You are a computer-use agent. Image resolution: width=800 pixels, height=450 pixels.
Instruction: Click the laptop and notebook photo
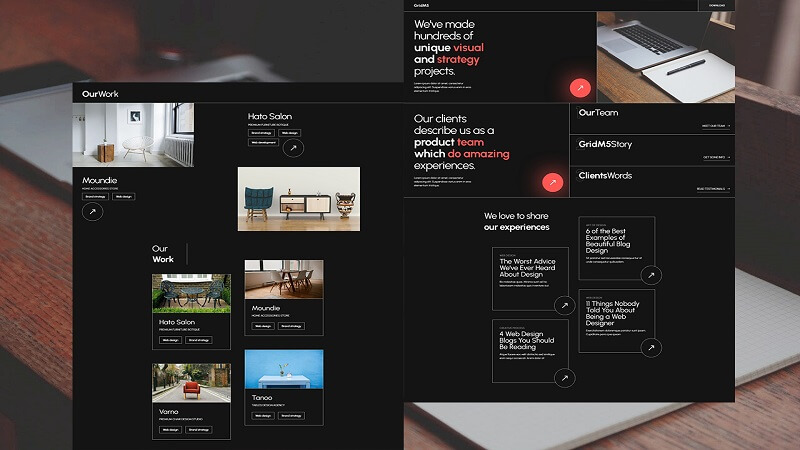pos(665,54)
